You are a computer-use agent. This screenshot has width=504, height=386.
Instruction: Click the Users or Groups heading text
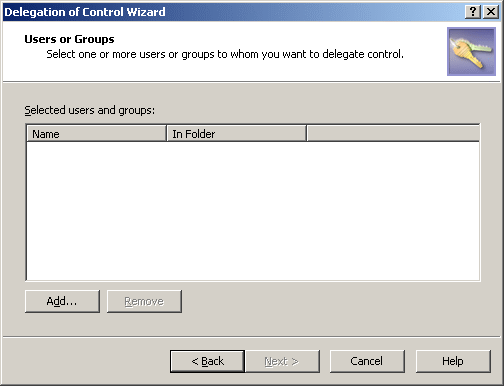point(69,39)
